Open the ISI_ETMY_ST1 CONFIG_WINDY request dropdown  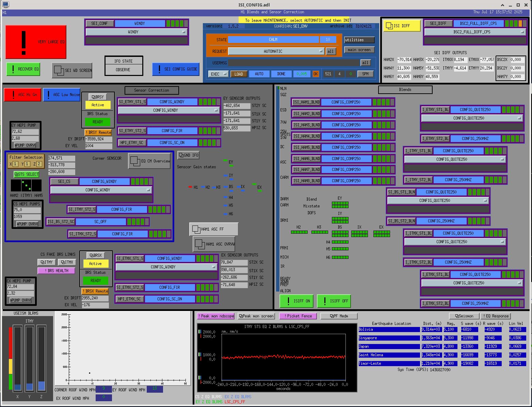(168, 110)
